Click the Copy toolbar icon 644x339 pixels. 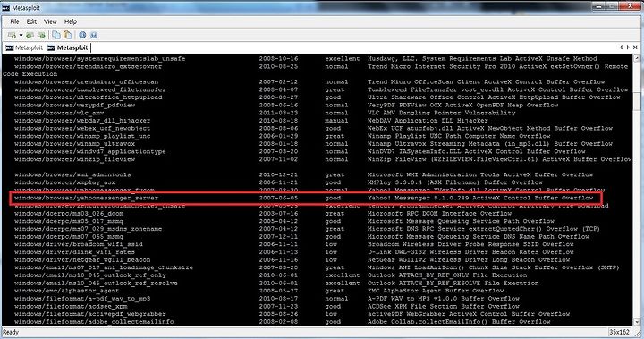[55, 35]
